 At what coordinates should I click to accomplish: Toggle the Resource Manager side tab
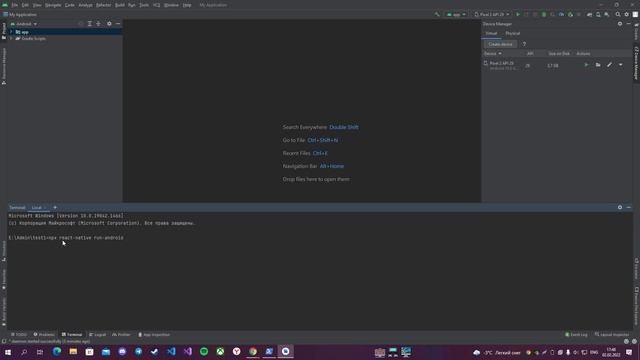point(4,66)
